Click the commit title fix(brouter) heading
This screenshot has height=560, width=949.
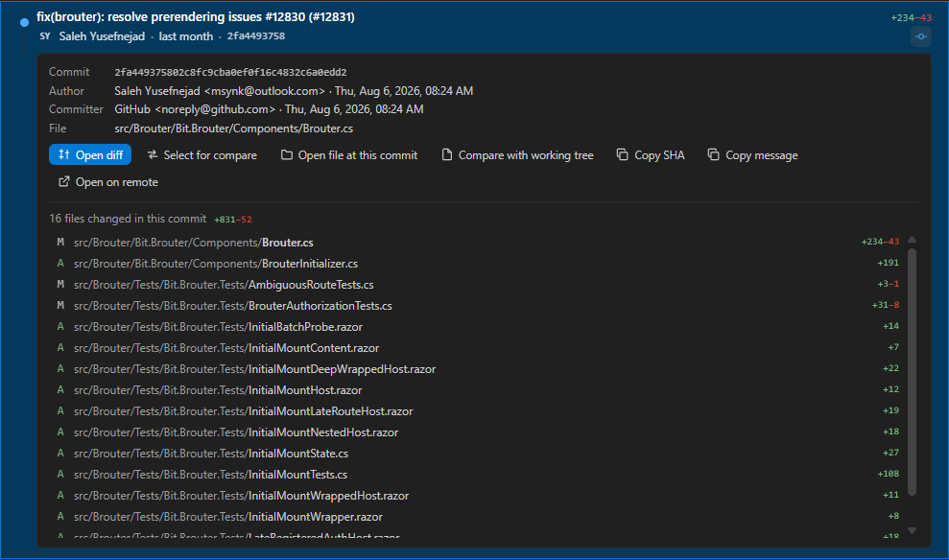click(x=196, y=17)
